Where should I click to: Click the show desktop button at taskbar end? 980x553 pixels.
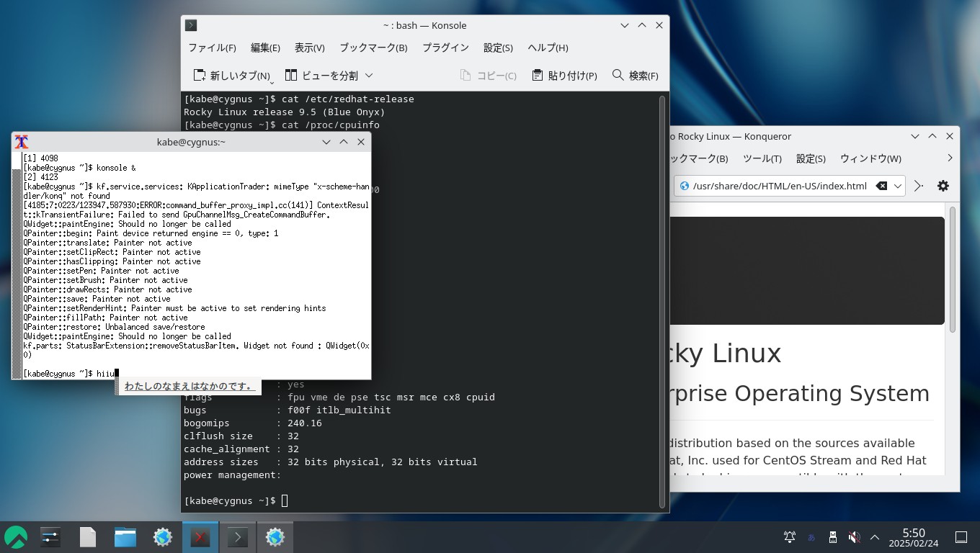tap(961, 537)
